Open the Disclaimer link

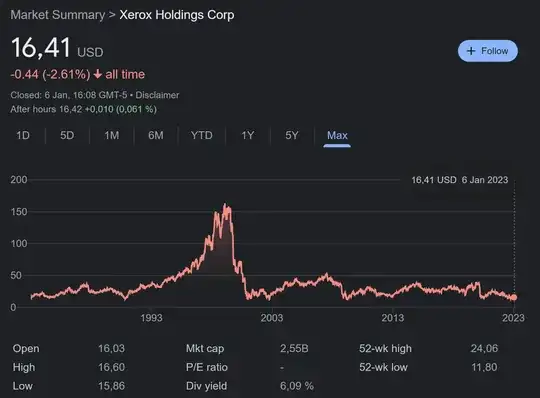click(157, 95)
